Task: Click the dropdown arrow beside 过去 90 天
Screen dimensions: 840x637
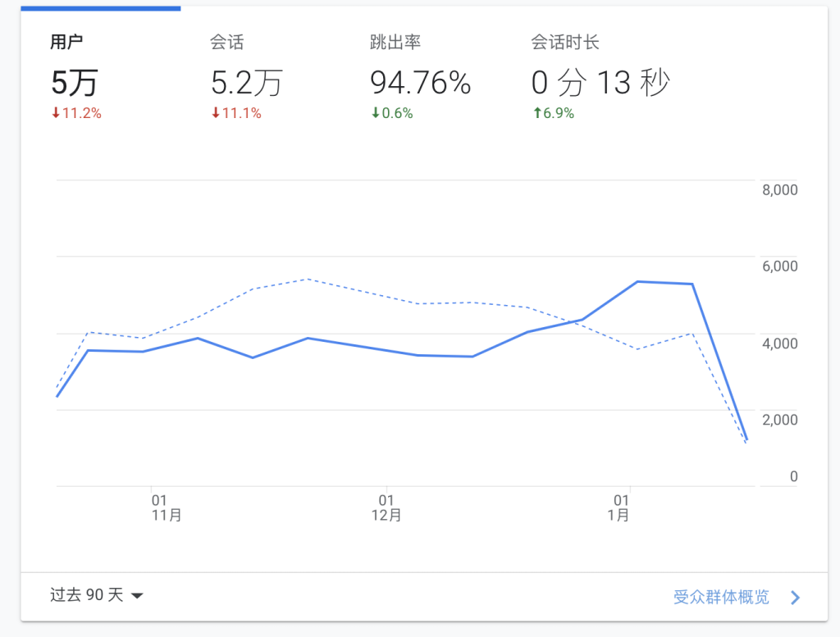Action: point(137,596)
